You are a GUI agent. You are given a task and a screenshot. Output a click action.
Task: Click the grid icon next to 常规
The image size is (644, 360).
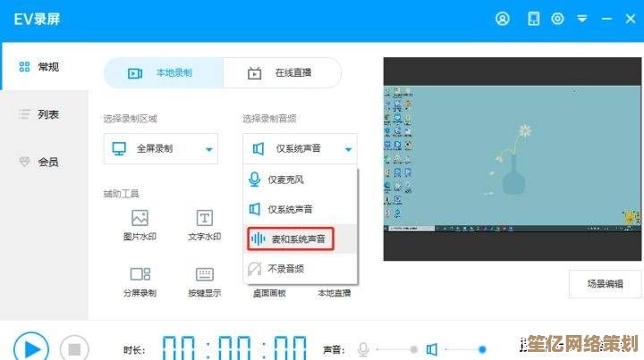click(x=25, y=66)
